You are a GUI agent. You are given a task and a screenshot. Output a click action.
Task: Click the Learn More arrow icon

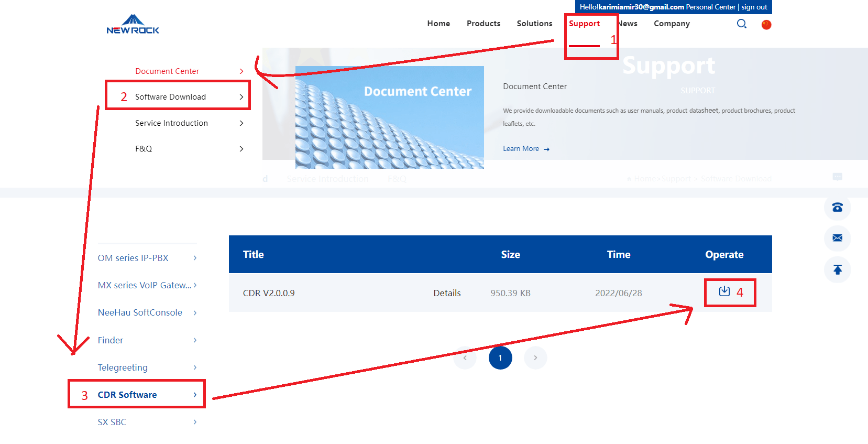tap(546, 149)
